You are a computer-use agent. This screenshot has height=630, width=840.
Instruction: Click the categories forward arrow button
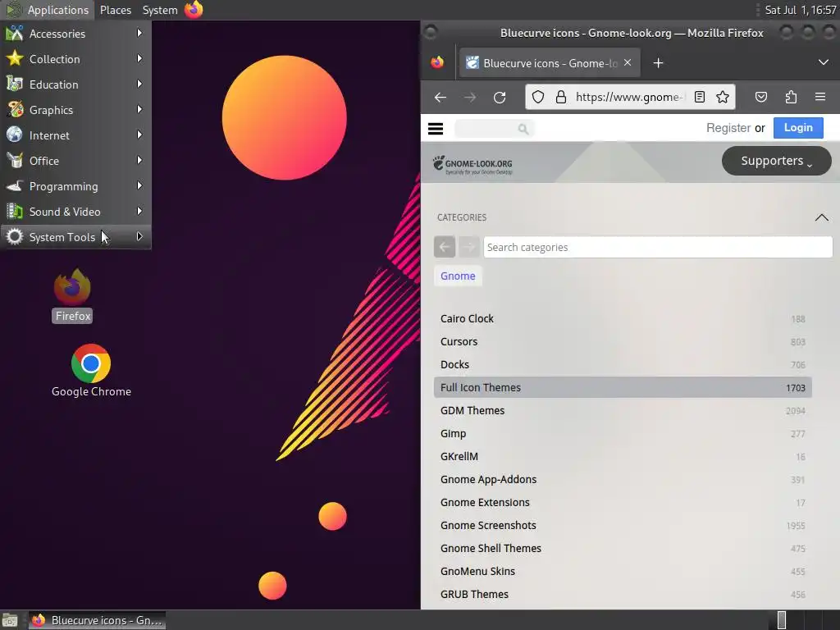pos(468,247)
